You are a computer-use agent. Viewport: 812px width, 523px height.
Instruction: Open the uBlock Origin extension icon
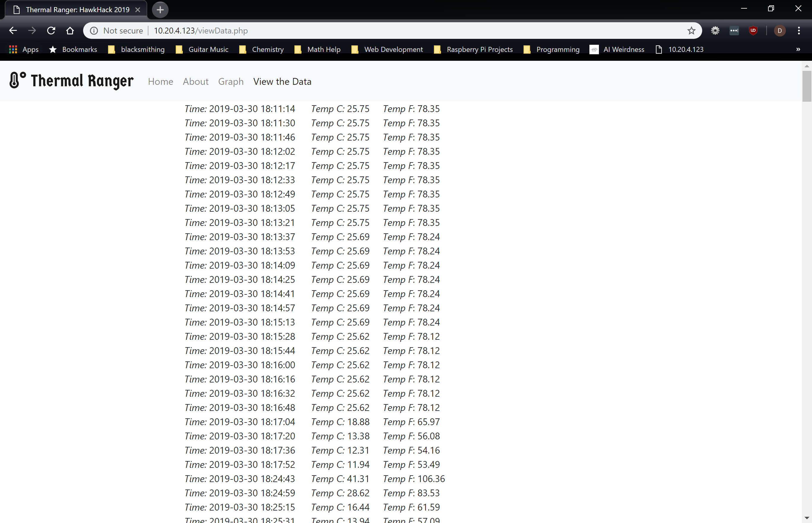coord(753,31)
